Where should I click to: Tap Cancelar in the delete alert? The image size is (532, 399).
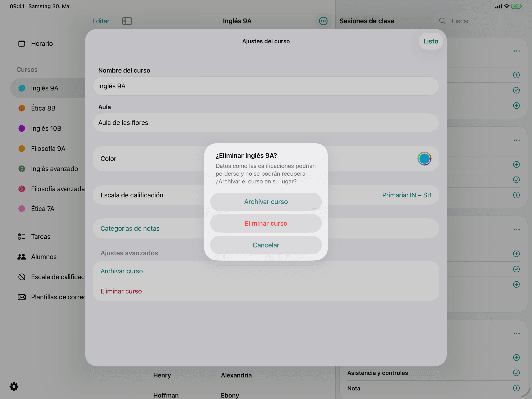(266, 245)
